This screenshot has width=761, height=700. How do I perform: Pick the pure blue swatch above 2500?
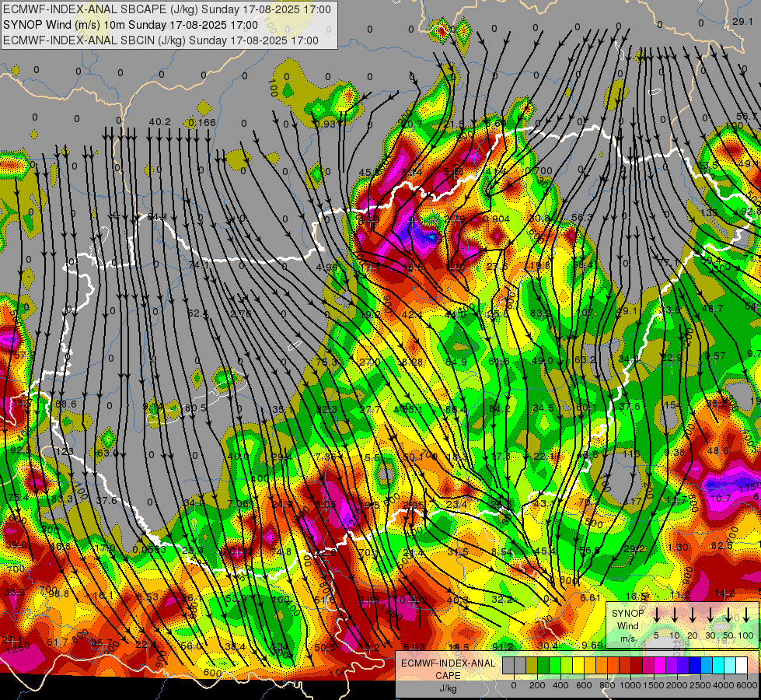695,665
